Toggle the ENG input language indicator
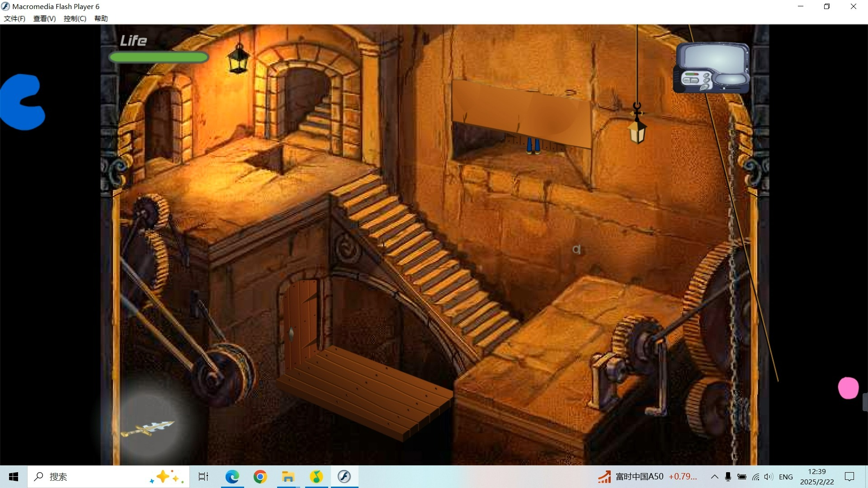This screenshot has height=488, width=868. [x=786, y=477]
